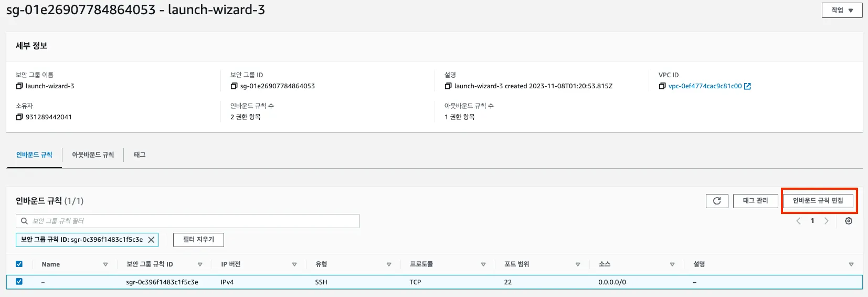The width and height of the screenshot is (868, 297).
Task: Copy the VPC ID value
Action: point(662,86)
